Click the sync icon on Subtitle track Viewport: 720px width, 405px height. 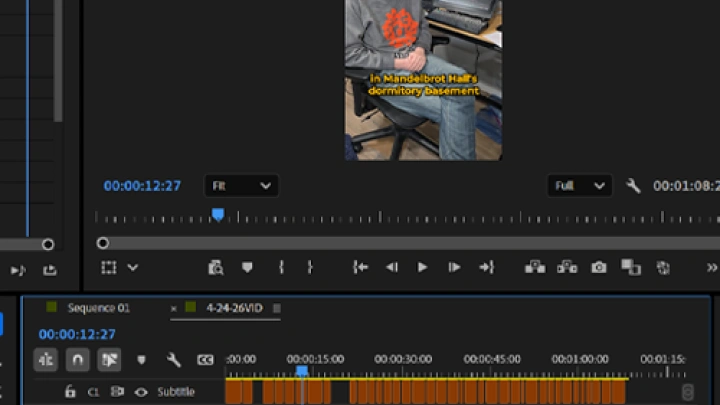click(117, 392)
